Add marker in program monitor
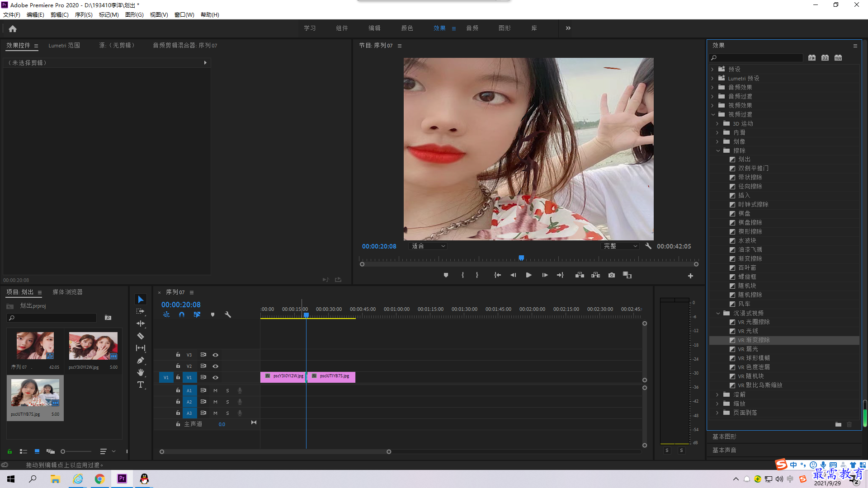 pos(446,275)
